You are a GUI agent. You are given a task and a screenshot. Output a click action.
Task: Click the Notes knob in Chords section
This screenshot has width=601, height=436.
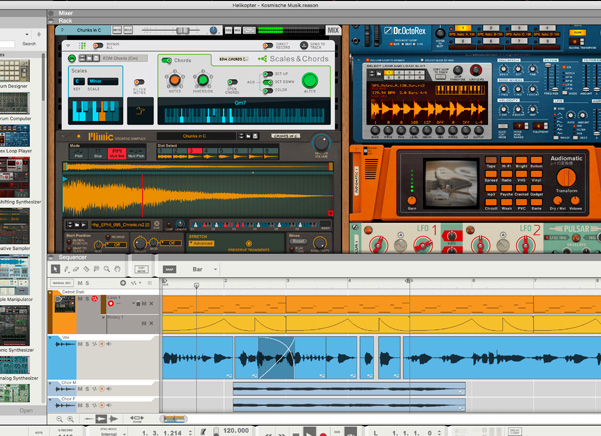(175, 79)
